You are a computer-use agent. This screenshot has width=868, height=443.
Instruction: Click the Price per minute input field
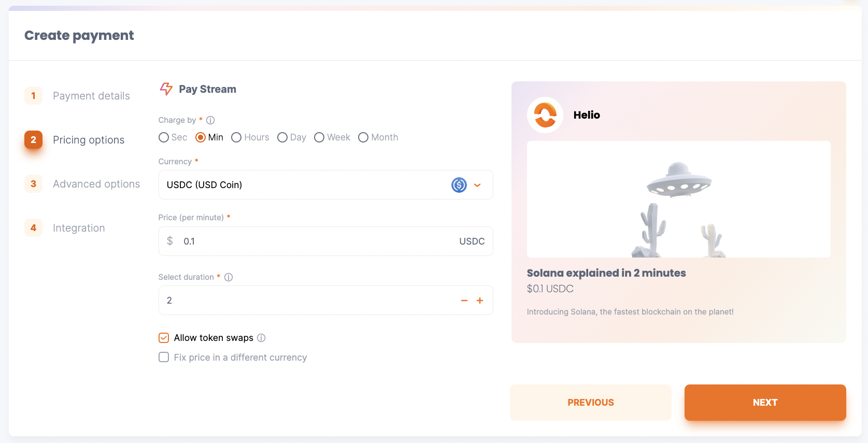click(x=316, y=241)
